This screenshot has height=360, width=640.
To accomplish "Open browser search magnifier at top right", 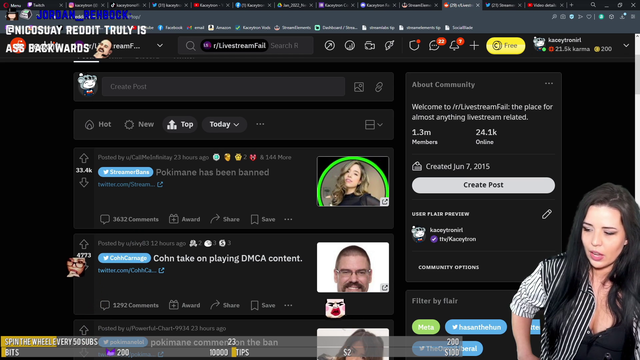I will click(593, 5).
